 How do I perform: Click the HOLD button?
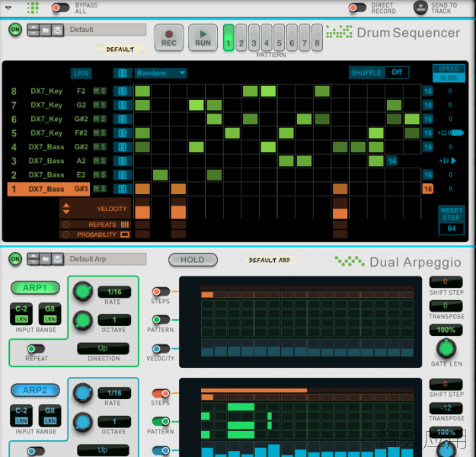tap(193, 260)
